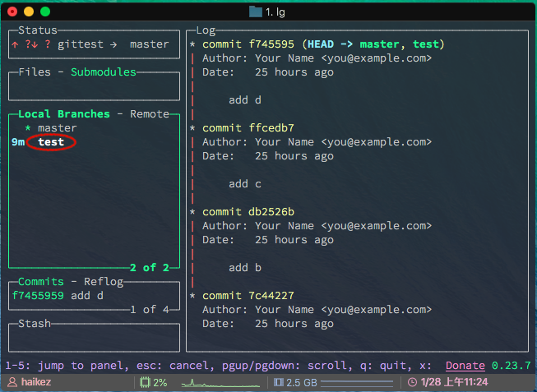
Task: Switch to the Reflog tab
Action: pyautogui.click(x=104, y=282)
